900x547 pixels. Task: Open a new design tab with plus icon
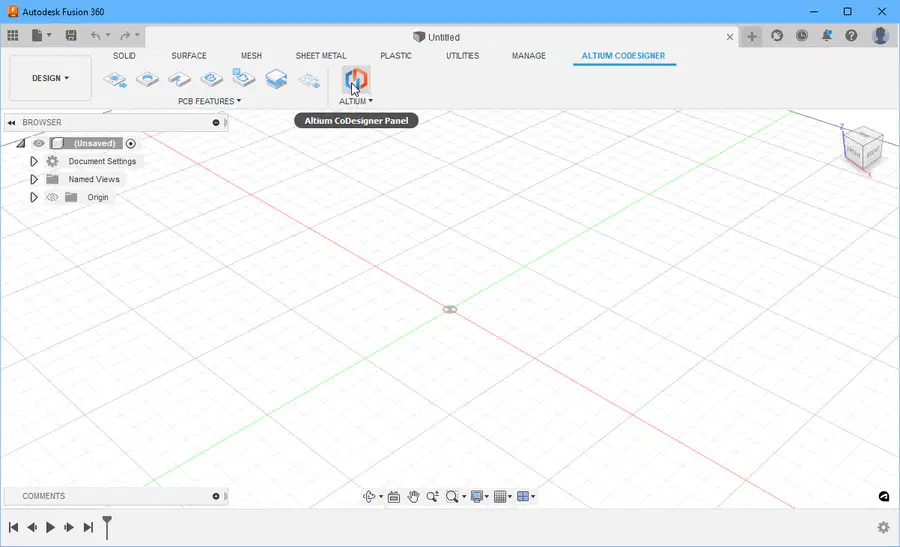click(751, 37)
